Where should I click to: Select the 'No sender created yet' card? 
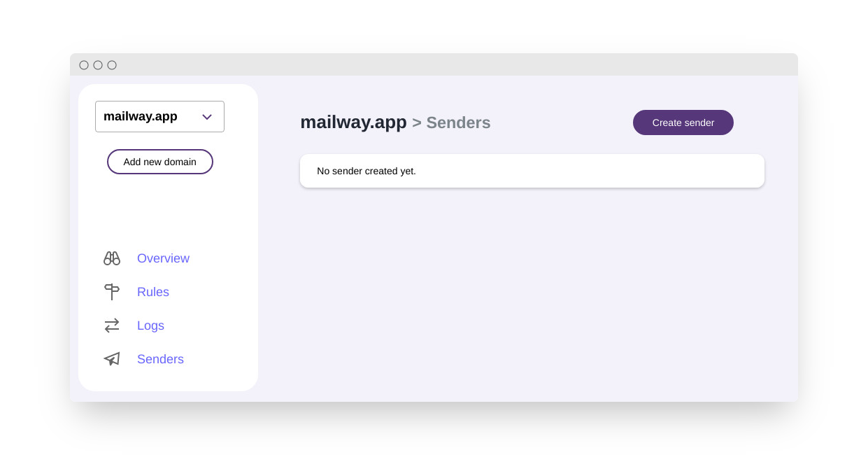(x=532, y=171)
